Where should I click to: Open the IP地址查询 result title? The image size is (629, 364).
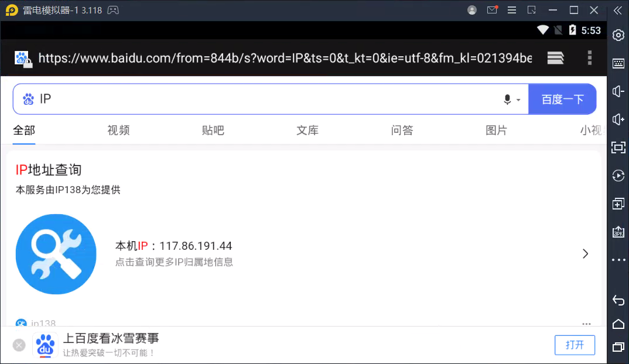[49, 170]
